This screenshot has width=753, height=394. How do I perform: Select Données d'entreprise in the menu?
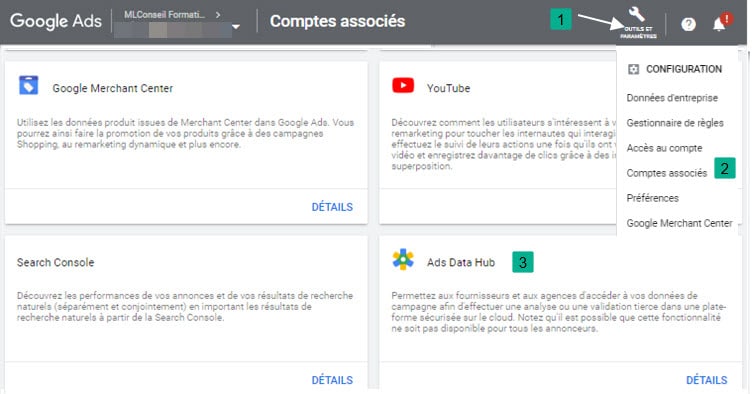[x=672, y=98]
